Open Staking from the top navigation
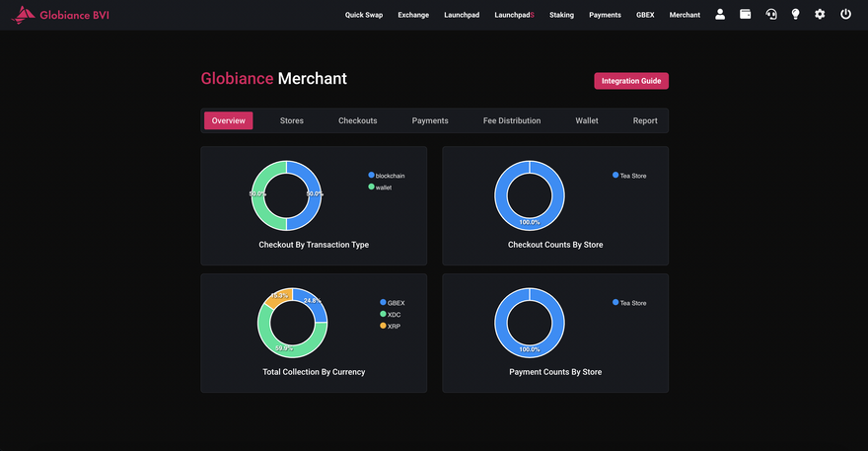The image size is (868, 451). (561, 15)
